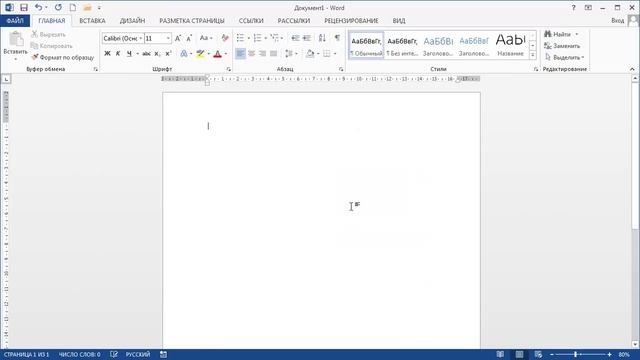Image resolution: width=640 pixels, height=360 pixels.
Task: Decrease the paragraph indent
Action: tap(296, 38)
